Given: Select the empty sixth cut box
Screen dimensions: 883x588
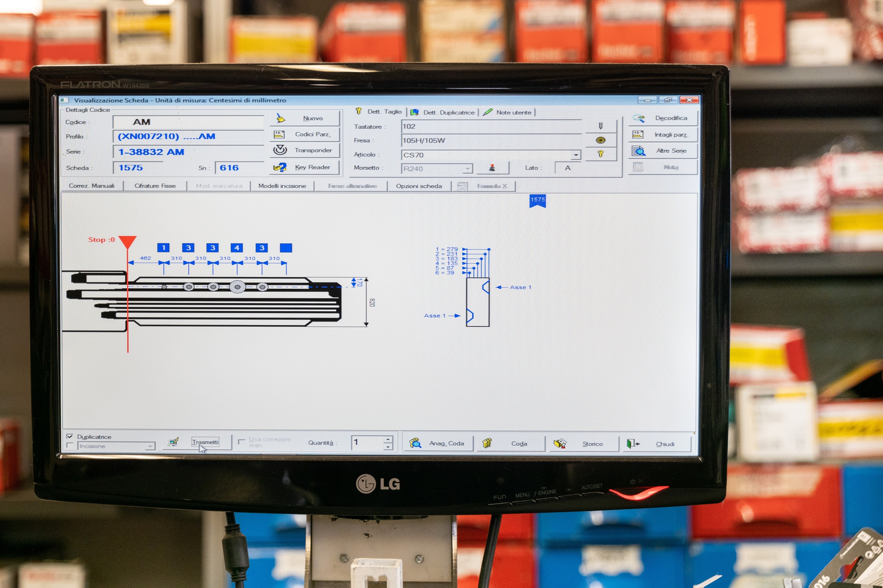Looking at the screenshot, I should pyautogui.click(x=286, y=248).
